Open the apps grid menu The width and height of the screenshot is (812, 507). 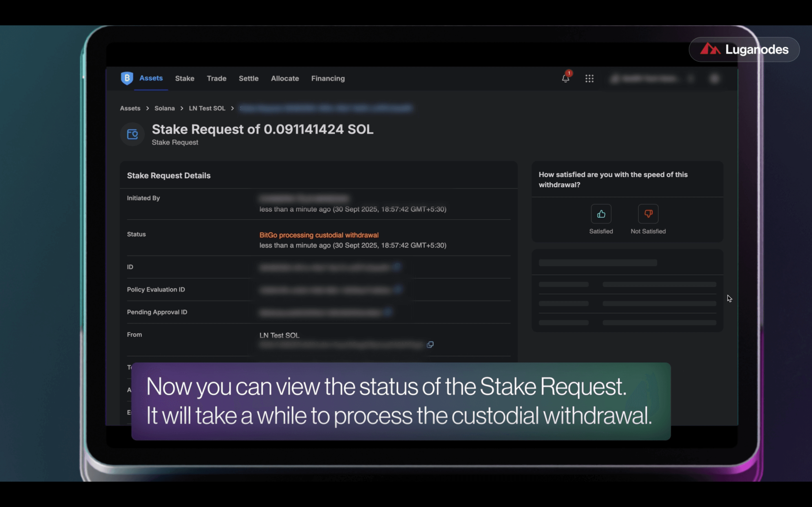[589, 79]
